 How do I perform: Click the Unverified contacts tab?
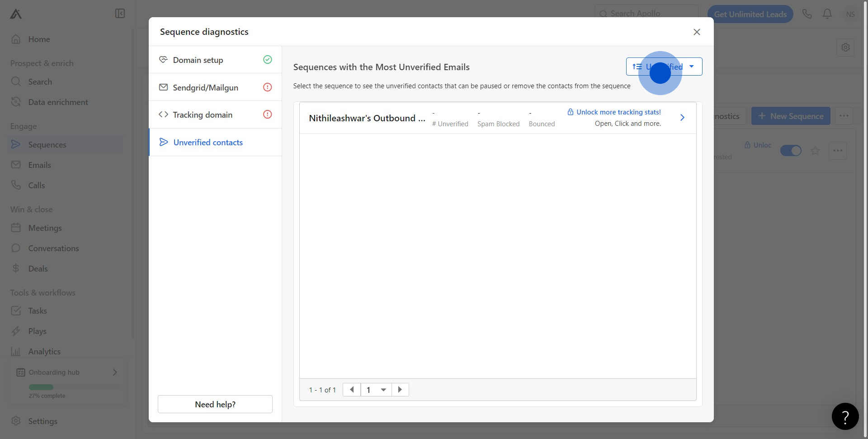[x=215, y=143]
